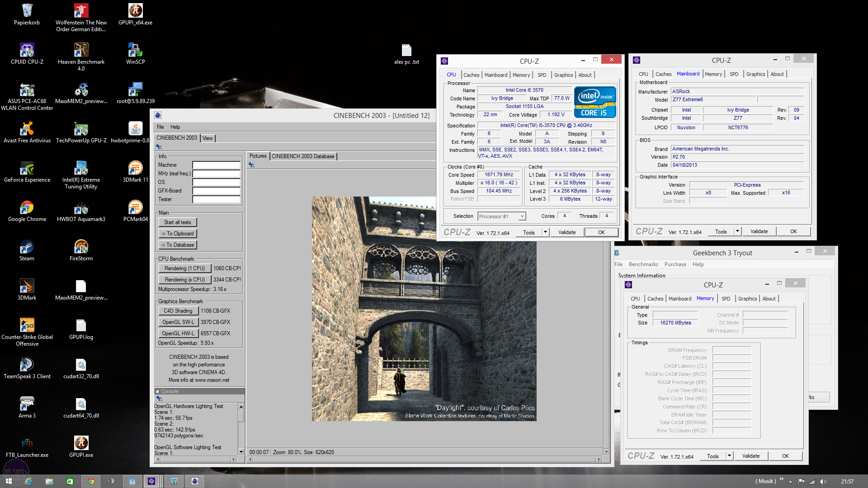Open the Windows Start button

(x=9, y=481)
